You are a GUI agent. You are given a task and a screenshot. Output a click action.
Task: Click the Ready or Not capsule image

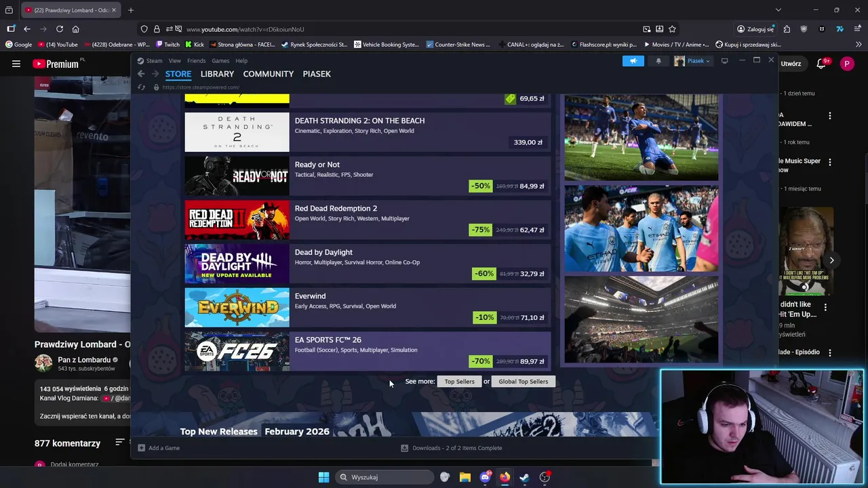point(237,176)
